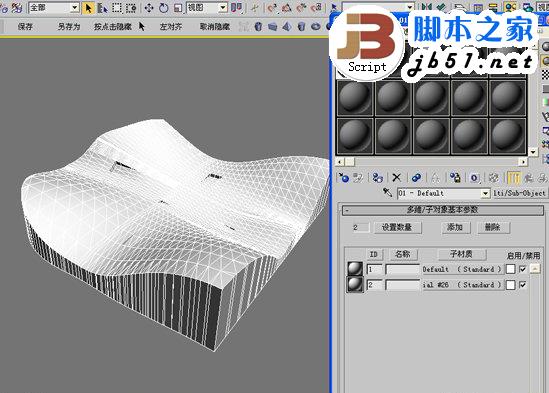Click the sample slots scroll-down arrow
Image resolution: width=549 pixels, height=393 pixels.
tap(533, 152)
